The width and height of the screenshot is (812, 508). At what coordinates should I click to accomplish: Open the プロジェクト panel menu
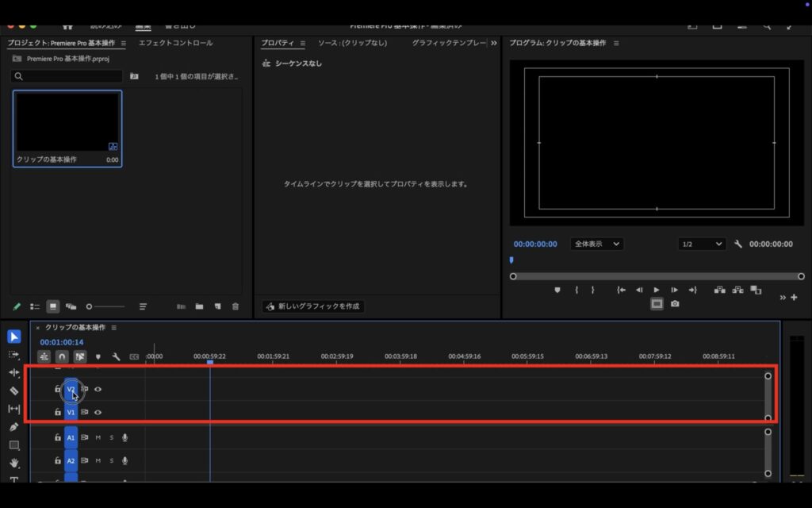[x=123, y=44]
